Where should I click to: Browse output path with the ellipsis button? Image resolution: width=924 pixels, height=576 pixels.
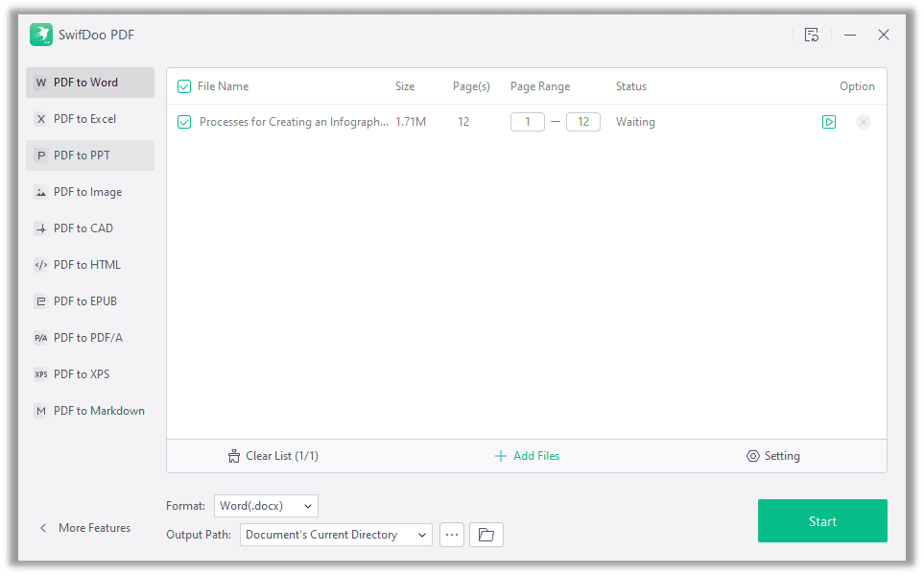tap(452, 535)
